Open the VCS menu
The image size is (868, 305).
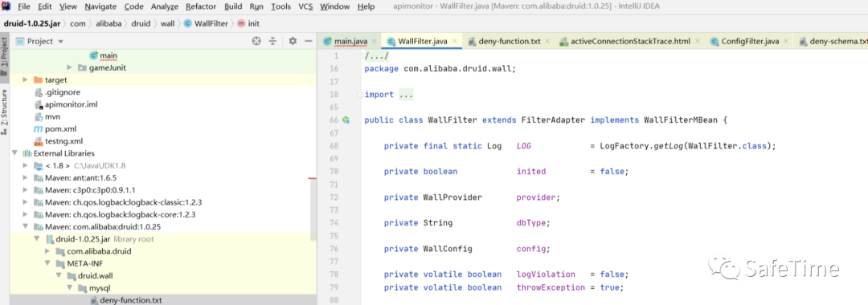click(x=305, y=6)
